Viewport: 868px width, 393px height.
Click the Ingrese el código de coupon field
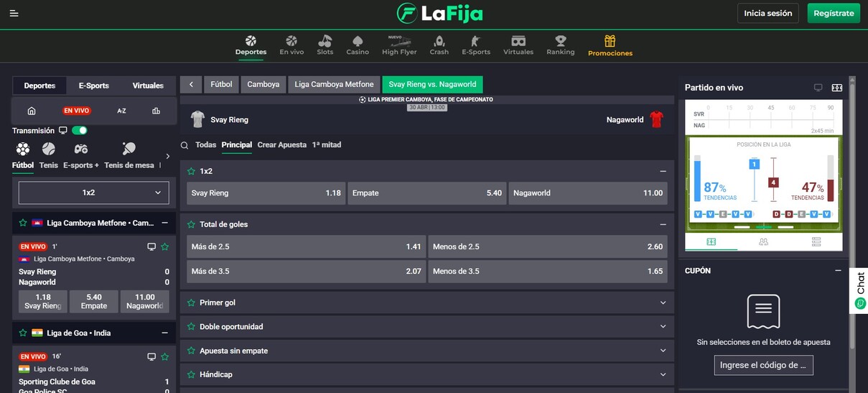pyautogui.click(x=763, y=365)
